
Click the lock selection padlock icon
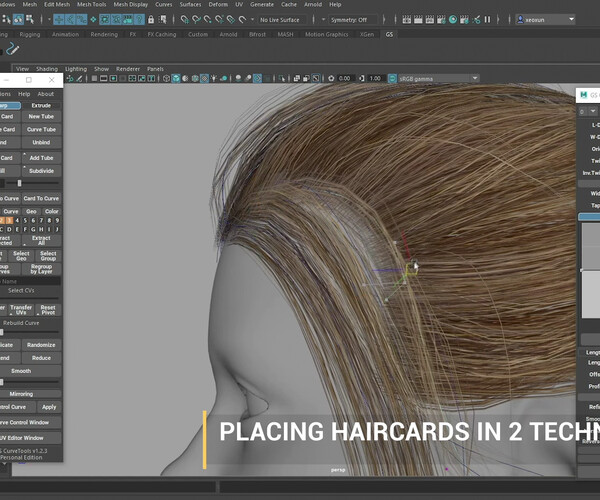tap(151, 20)
